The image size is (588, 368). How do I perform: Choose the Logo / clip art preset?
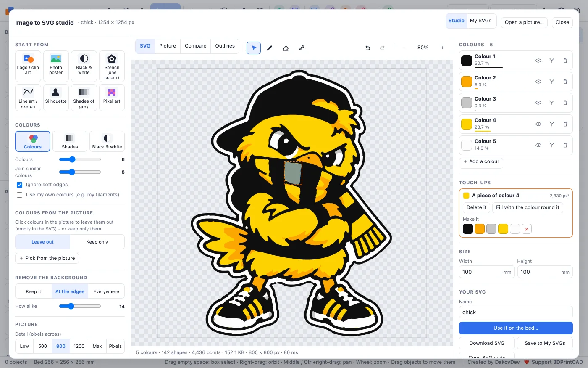pos(28,66)
